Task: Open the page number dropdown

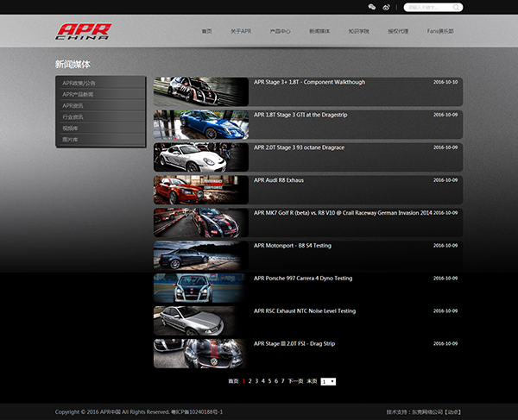Action: (328, 380)
